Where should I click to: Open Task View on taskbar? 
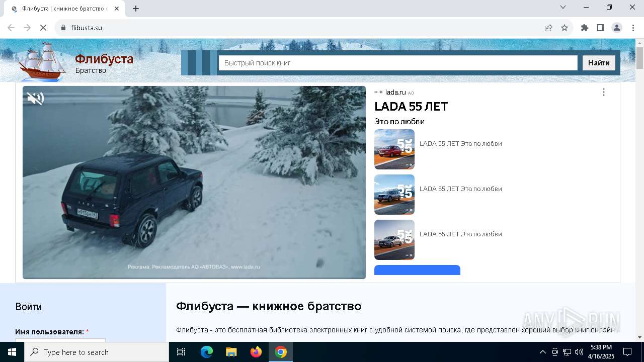point(181,352)
